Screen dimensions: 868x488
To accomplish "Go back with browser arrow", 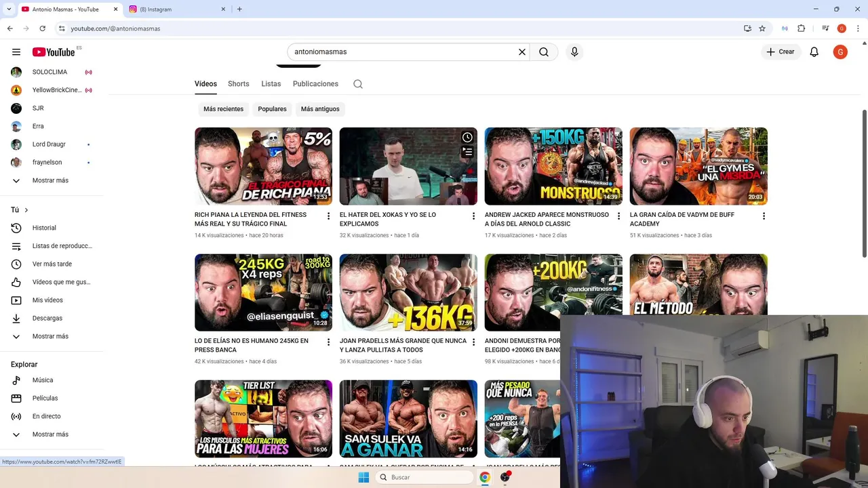I will click(x=9, y=28).
